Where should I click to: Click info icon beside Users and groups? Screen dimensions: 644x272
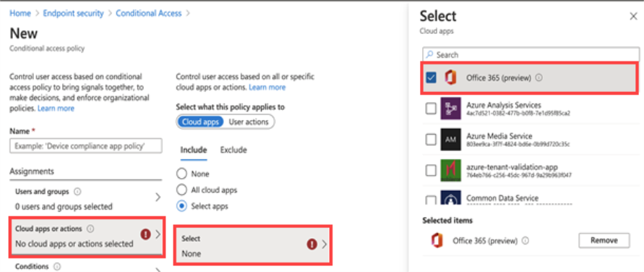[x=77, y=192]
